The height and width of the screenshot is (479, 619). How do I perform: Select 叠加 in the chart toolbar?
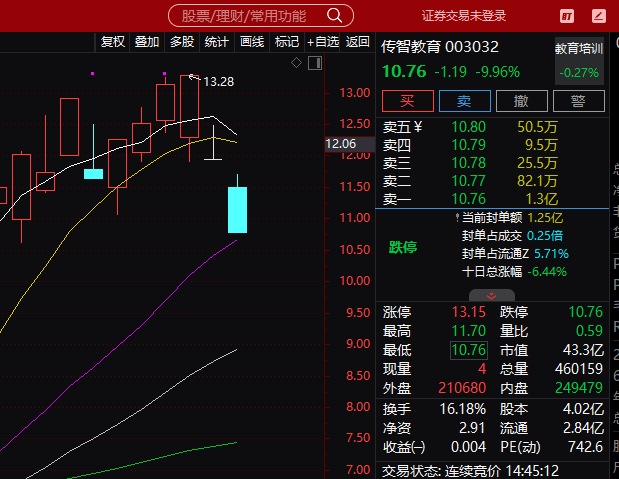click(147, 42)
